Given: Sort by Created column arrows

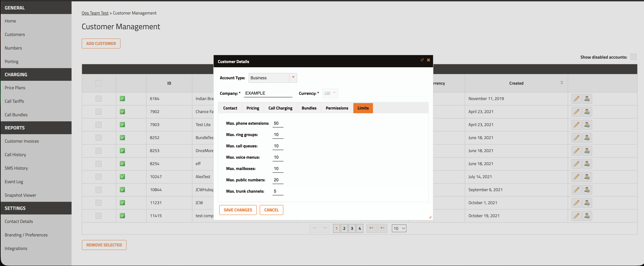Looking at the screenshot, I should (561, 83).
